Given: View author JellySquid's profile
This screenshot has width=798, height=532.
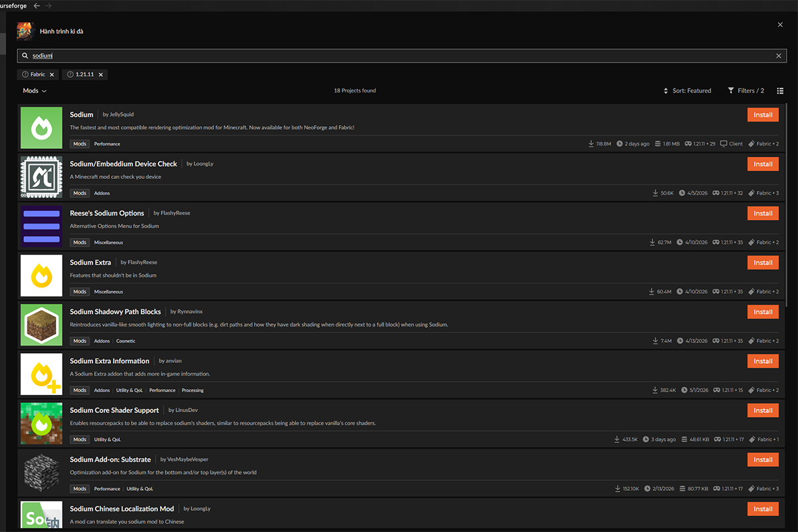Looking at the screenshot, I should coord(118,114).
